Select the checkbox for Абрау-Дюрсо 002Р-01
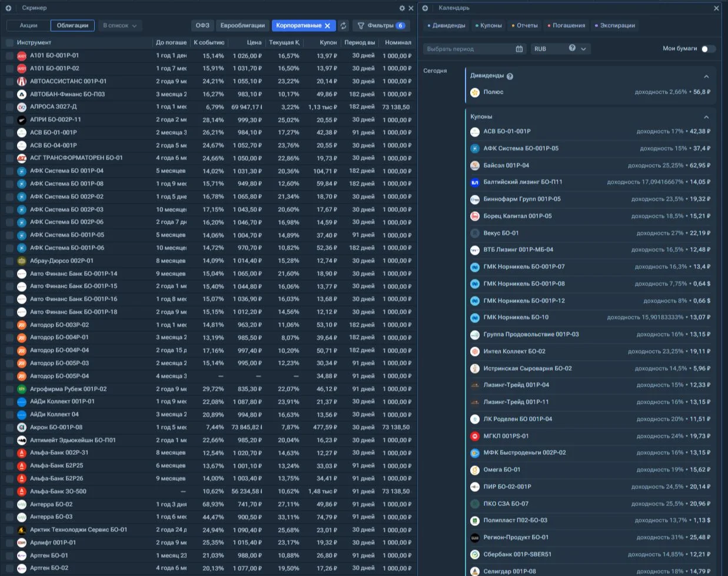The width and height of the screenshot is (728, 576). pos(9,261)
